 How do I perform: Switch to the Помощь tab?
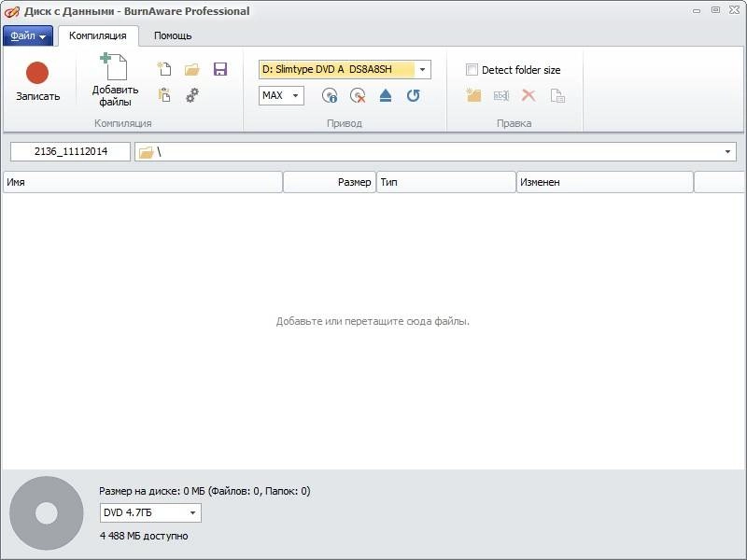(x=173, y=35)
